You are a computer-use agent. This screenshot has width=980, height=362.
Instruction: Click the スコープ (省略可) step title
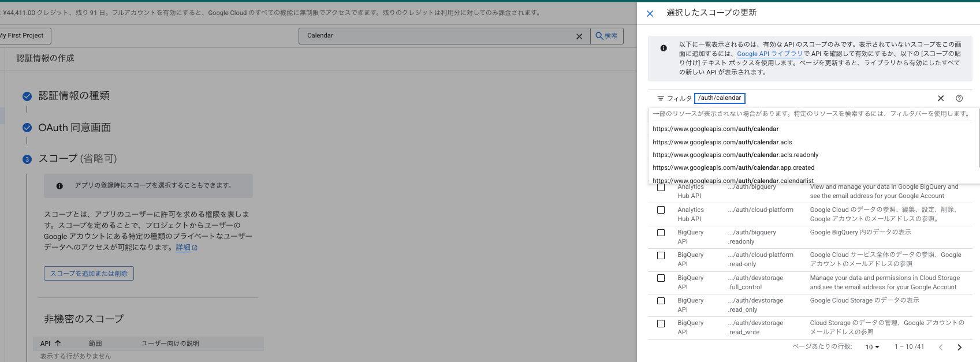77,159
